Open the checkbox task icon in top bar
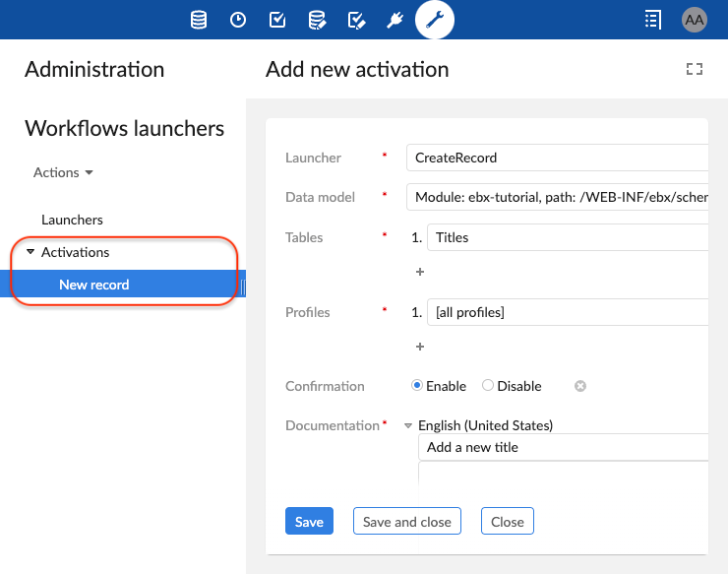Viewport: 728px width, 574px height. click(277, 20)
